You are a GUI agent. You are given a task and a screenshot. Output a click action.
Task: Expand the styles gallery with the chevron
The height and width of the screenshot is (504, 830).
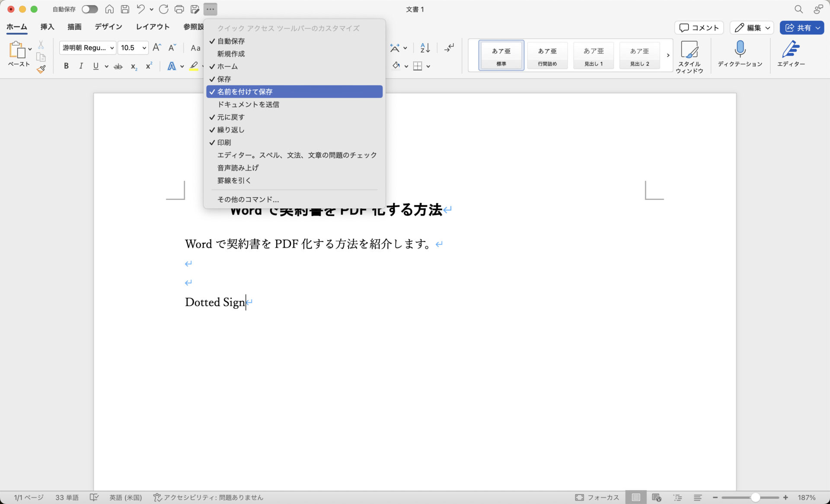pos(668,55)
